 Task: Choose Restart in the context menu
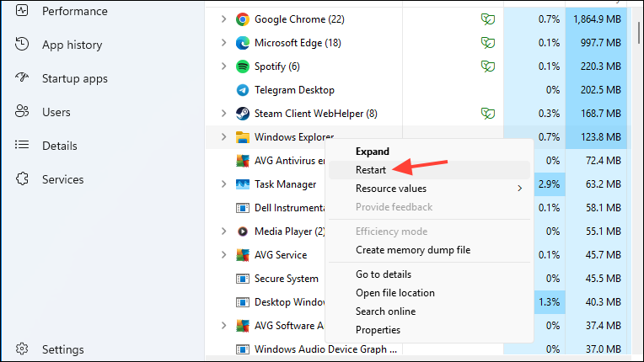(x=430, y=170)
